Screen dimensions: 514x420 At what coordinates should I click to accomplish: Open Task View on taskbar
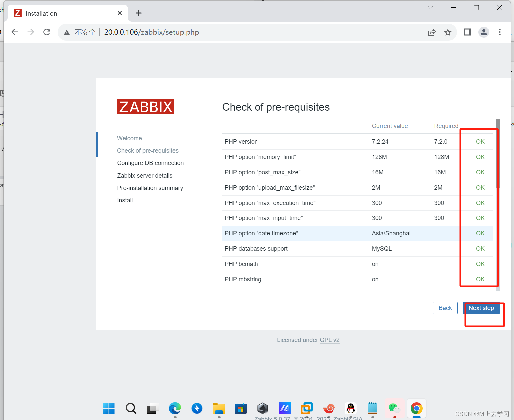(x=152, y=408)
